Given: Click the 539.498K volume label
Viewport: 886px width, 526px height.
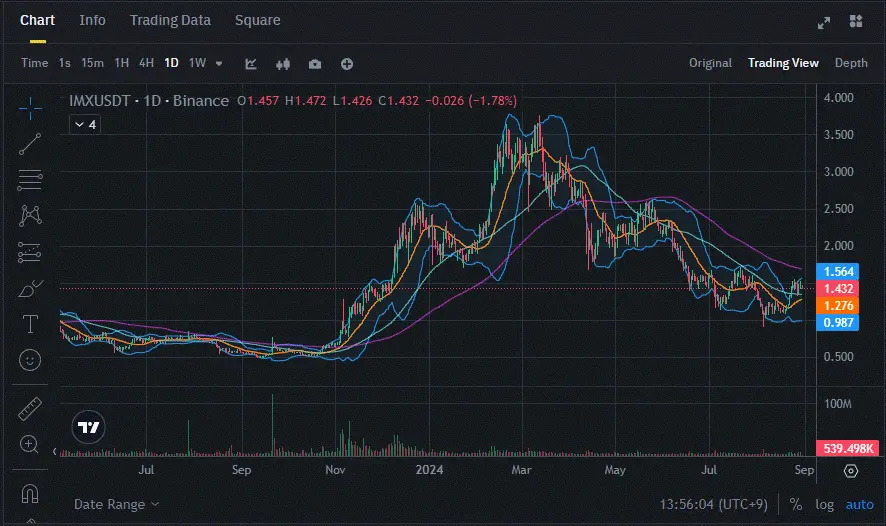Looking at the screenshot, I should (x=848, y=449).
